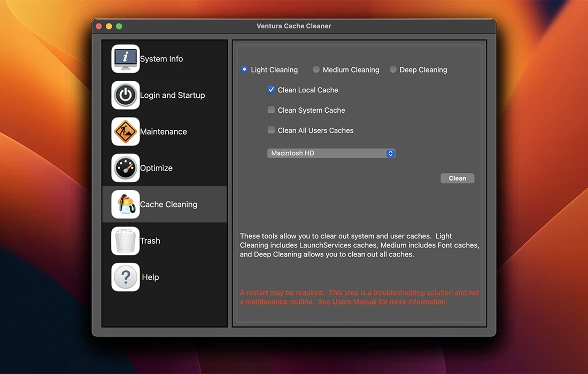588x374 pixels.
Task: Click the green full-screen window button
Action: click(x=119, y=26)
